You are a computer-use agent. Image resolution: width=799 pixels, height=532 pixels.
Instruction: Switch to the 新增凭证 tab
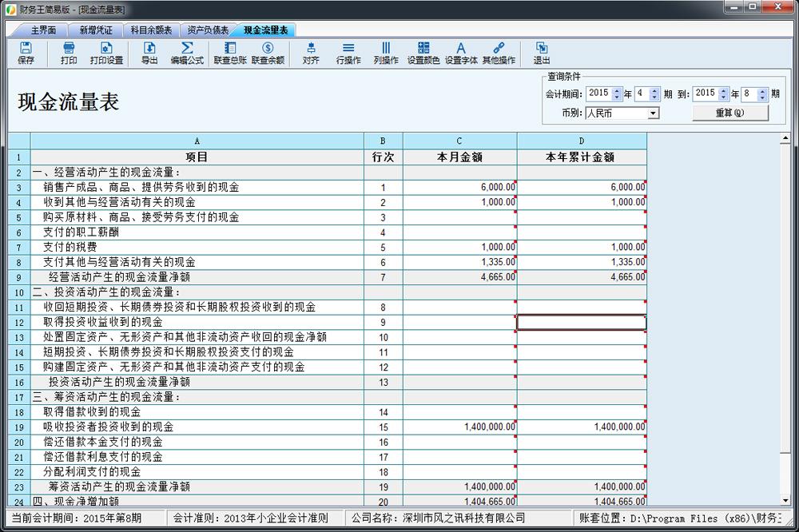pos(96,30)
